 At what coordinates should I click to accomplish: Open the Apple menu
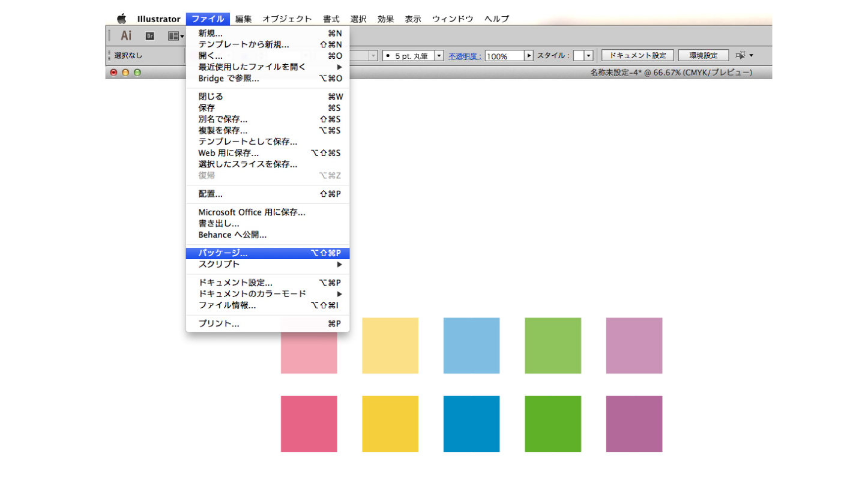[x=121, y=19]
